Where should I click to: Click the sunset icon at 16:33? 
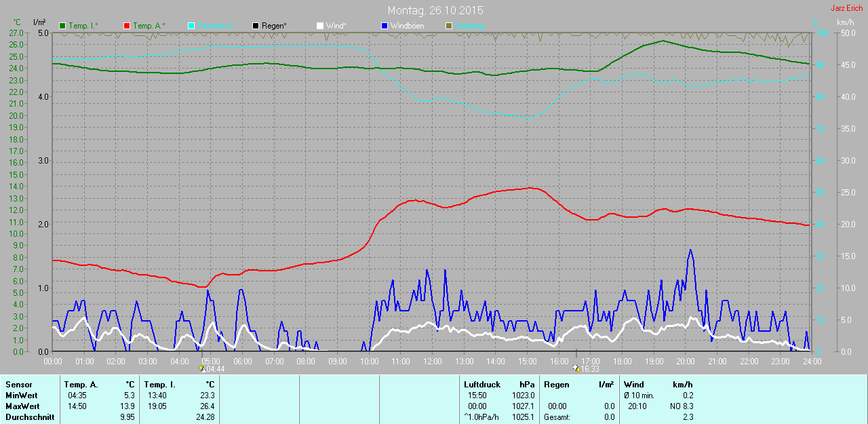pyautogui.click(x=576, y=369)
